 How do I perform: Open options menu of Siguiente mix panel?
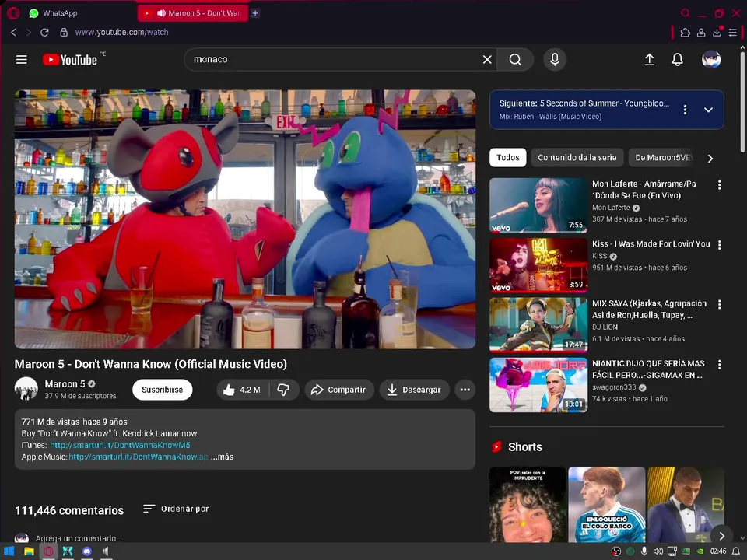[x=685, y=110]
